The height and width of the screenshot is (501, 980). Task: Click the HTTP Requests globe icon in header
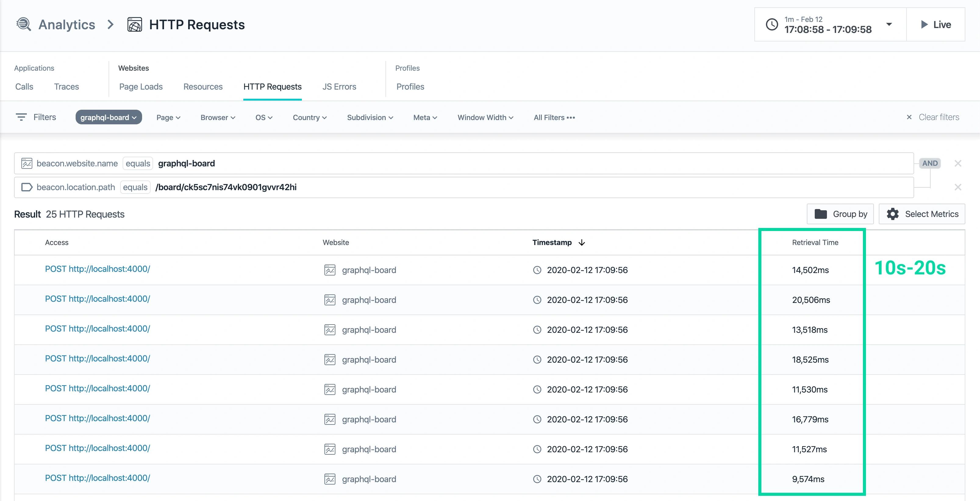(x=135, y=24)
